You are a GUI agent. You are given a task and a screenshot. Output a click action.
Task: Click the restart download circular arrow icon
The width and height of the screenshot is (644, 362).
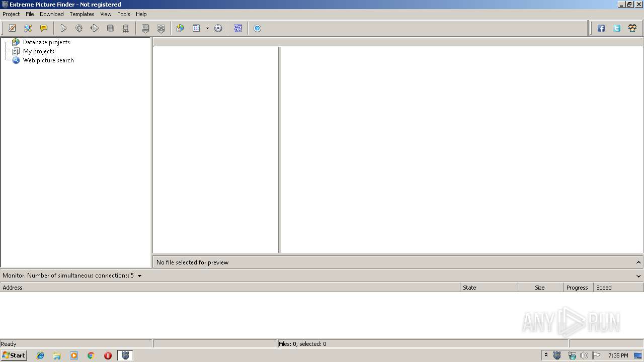pyautogui.click(x=79, y=29)
